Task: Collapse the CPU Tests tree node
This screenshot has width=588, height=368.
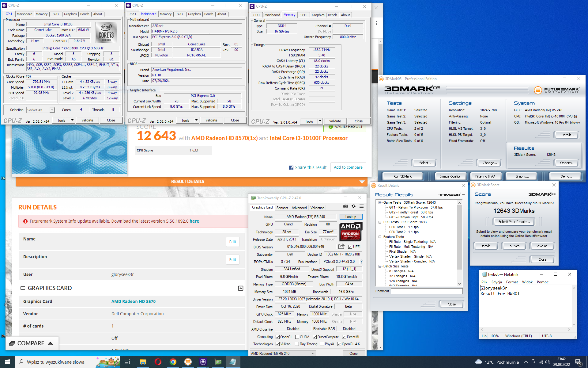Action: click(x=380, y=222)
